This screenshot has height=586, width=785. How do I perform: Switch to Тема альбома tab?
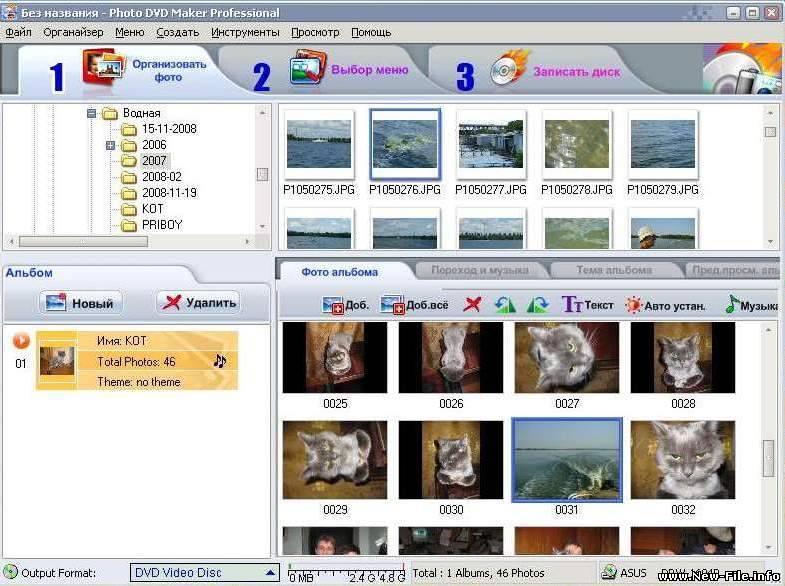[614, 270]
